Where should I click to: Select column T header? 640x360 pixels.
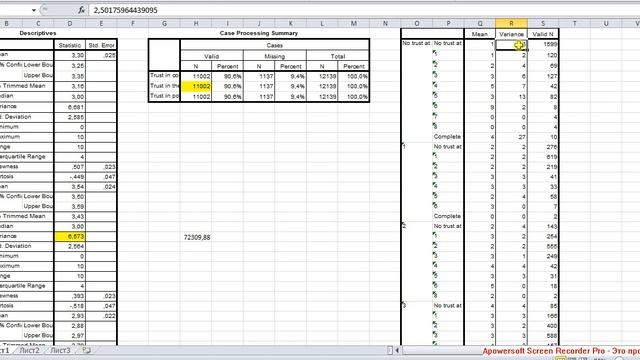[x=575, y=24]
